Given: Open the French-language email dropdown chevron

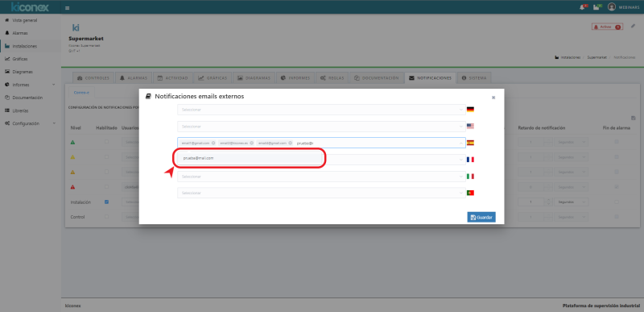Looking at the screenshot, I should 461,160.
